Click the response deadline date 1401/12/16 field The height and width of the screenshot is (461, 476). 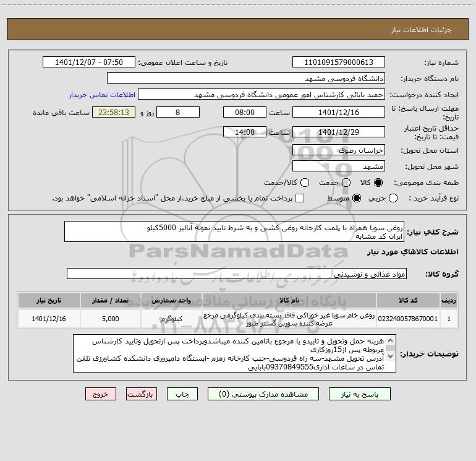(x=339, y=112)
